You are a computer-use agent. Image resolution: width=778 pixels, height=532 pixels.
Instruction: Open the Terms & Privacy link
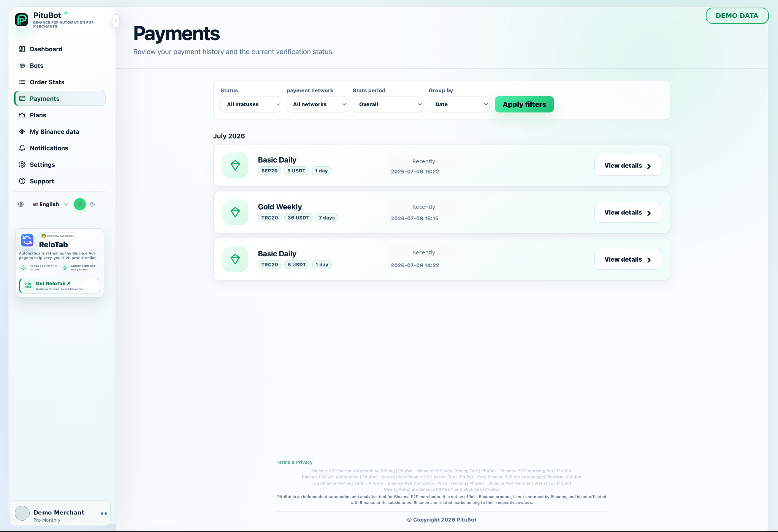pos(295,462)
